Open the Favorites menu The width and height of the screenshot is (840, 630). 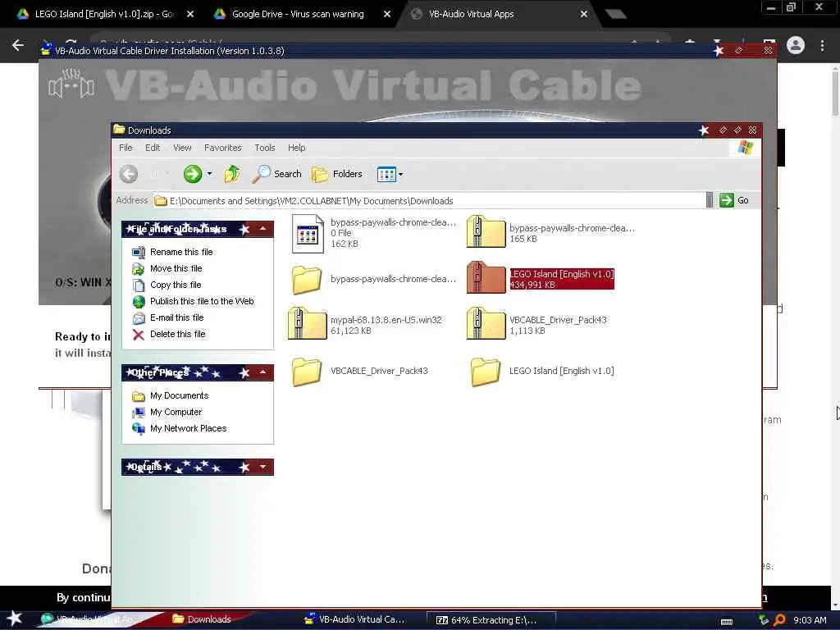pyautogui.click(x=223, y=148)
